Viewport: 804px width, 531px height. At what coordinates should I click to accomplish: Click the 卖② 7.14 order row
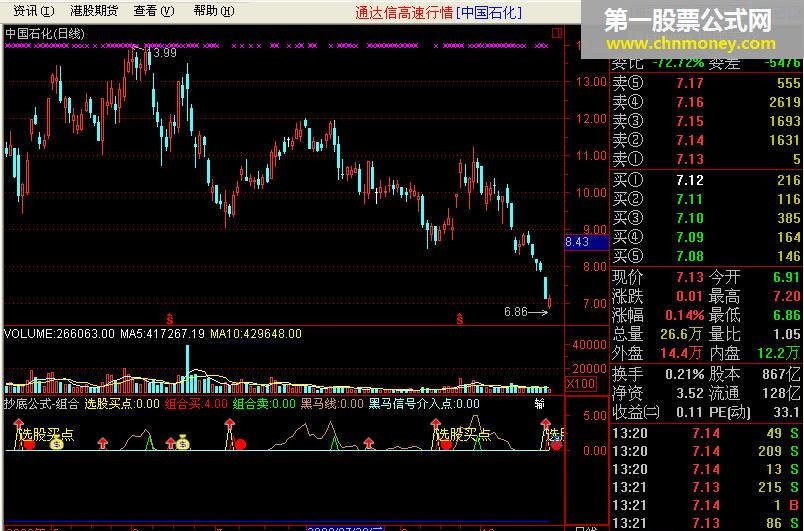click(706, 140)
